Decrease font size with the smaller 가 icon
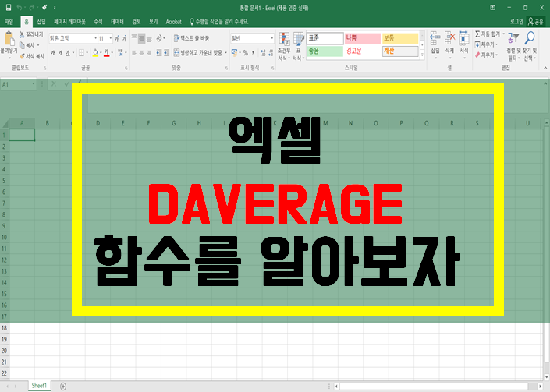This screenshot has height=392, width=550. 124,38
